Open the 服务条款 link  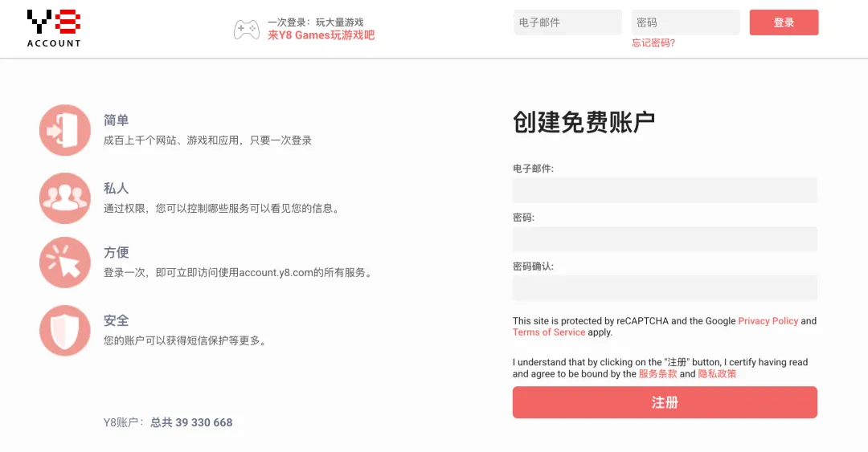tap(657, 374)
